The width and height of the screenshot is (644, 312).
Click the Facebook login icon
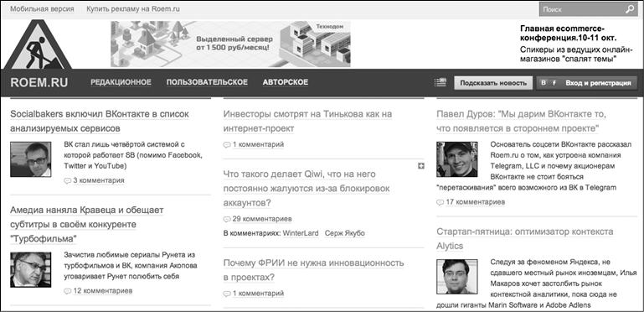click(554, 83)
